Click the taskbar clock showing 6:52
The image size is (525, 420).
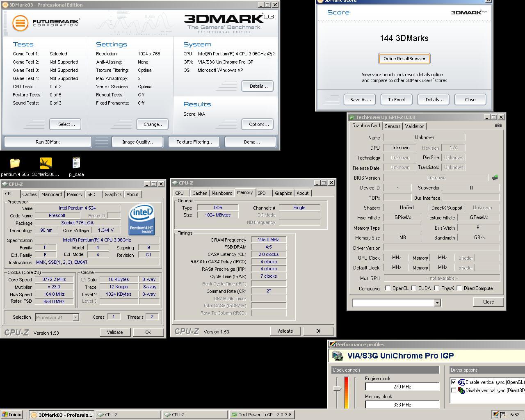pos(515,415)
